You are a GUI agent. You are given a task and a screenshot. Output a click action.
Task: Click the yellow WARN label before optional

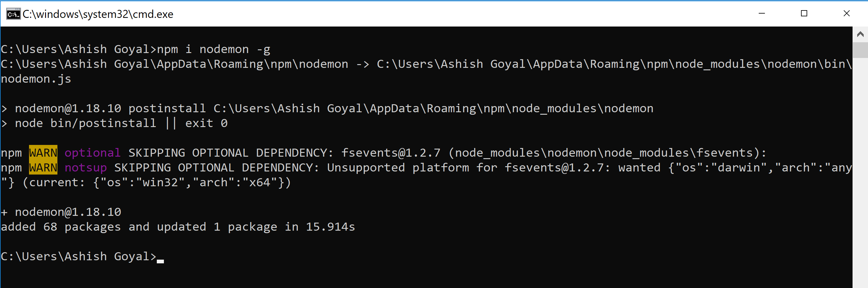point(43,153)
